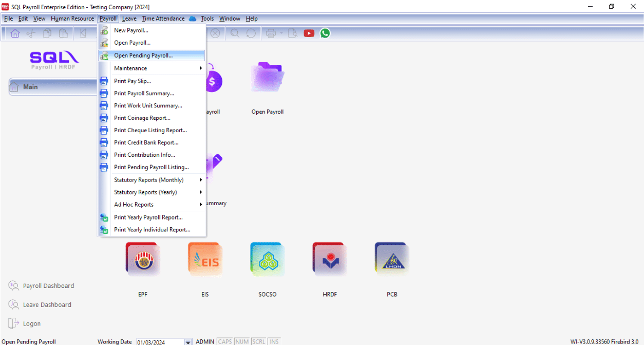Open the HRDF module icon
This screenshot has height=345, width=644.
coord(329,260)
